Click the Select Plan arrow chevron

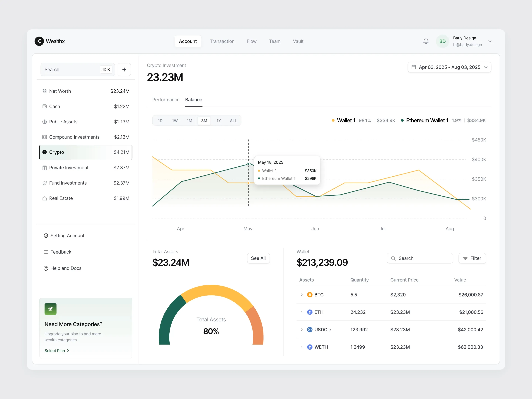click(x=68, y=351)
